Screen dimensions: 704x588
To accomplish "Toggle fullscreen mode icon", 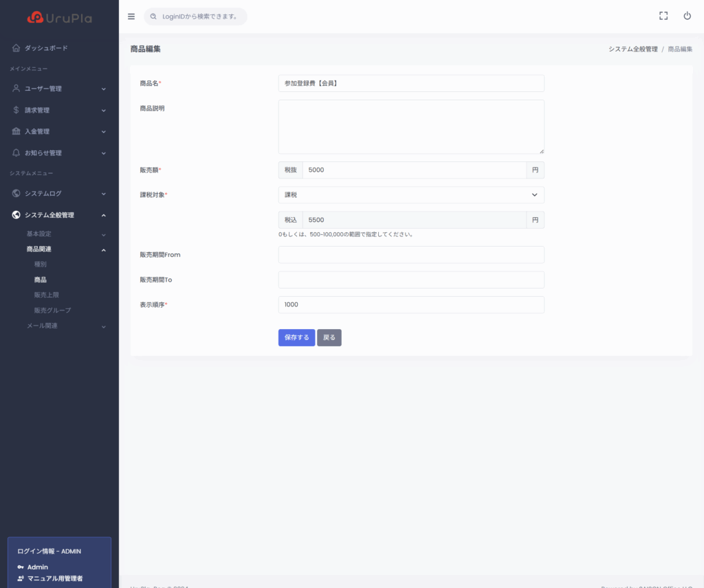I will [663, 16].
